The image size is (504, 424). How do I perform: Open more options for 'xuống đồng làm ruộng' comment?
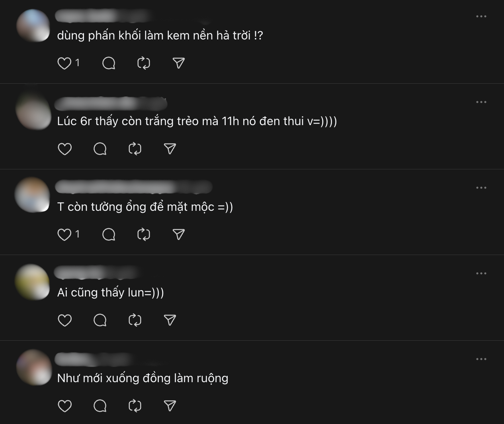[x=481, y=359]
